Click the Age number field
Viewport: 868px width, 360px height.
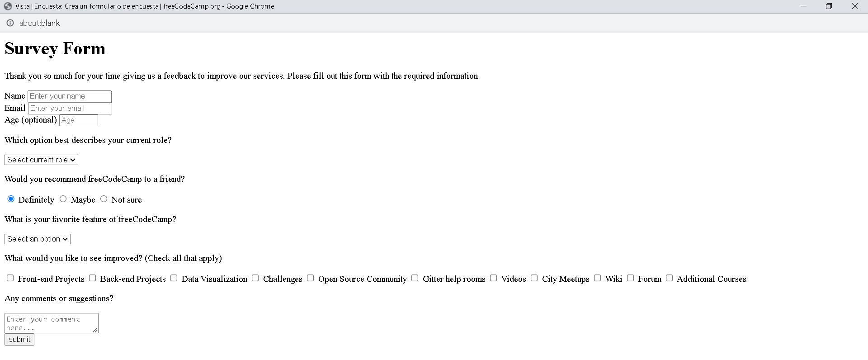pos(79,120)
